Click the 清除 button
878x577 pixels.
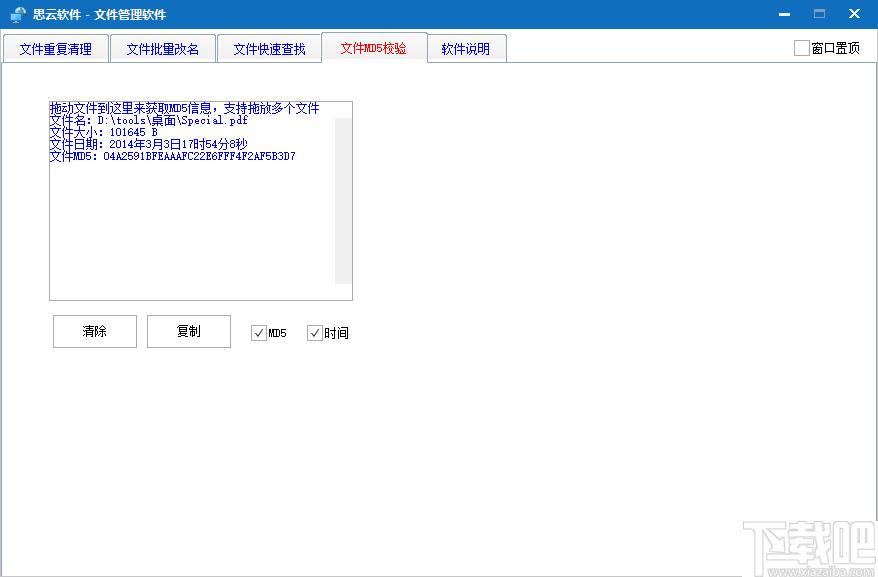[95, 331]
